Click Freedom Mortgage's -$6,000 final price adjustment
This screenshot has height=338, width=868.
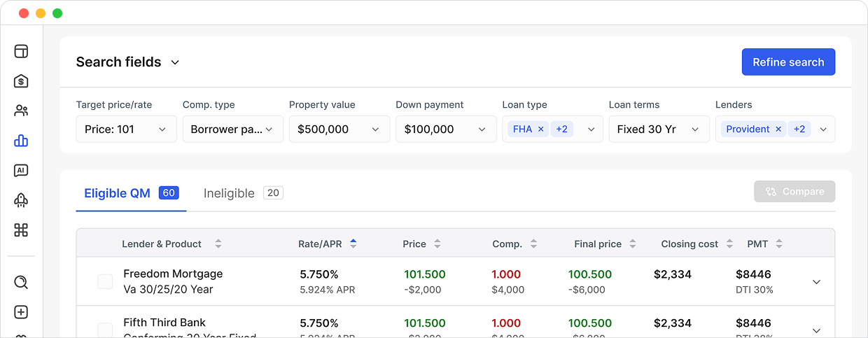pyautogui.click(x=587, y=290)
